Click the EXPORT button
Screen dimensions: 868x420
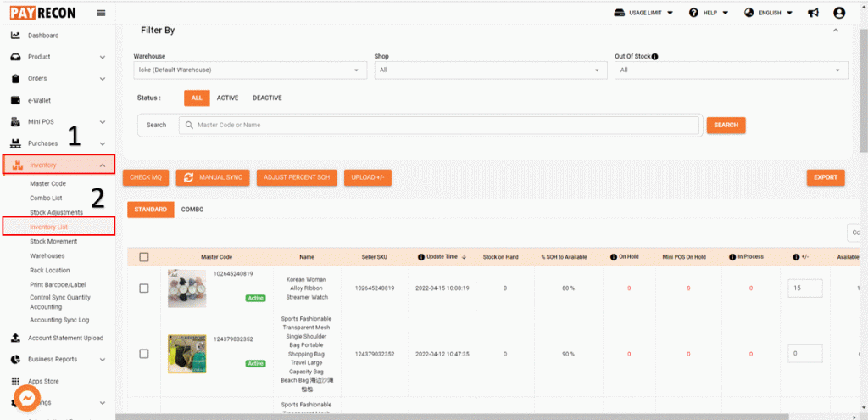pyautogui.click(x=826, y=177)
